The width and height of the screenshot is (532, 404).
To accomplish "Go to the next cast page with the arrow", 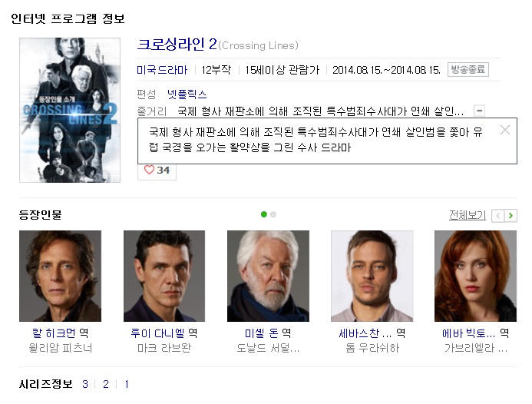I will 511,216.
